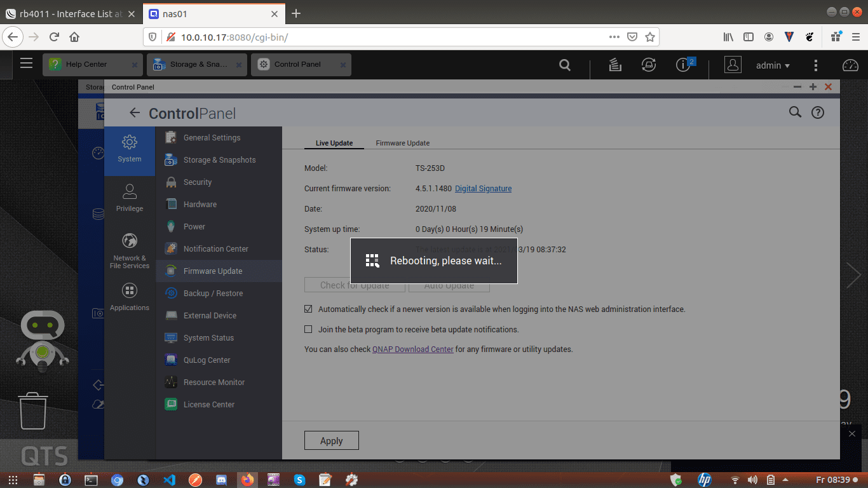
Task: Switch to rb4011 Interface List browser tab
Action: 70,13
